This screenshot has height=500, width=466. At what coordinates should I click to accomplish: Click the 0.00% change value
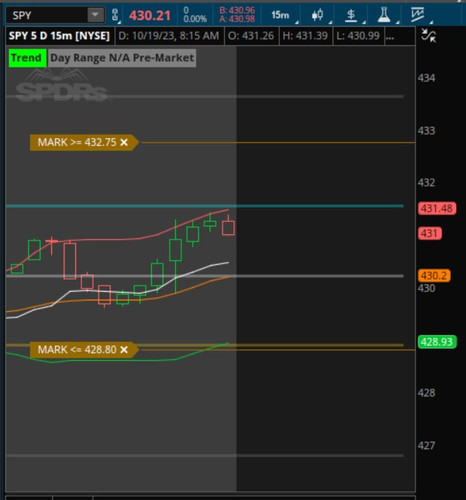pyautogui.click(x=195, y=19)
